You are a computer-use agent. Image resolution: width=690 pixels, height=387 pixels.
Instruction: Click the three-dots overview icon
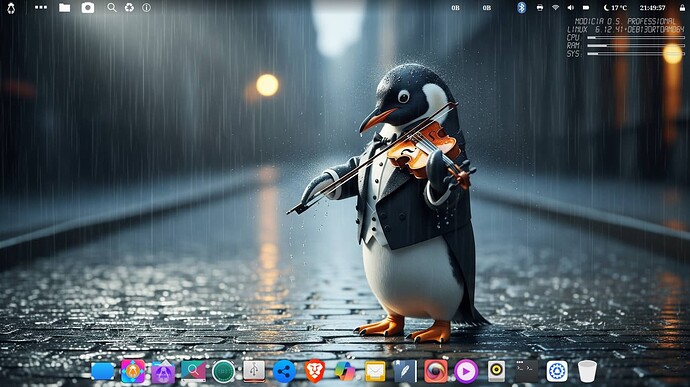point(41,7)
